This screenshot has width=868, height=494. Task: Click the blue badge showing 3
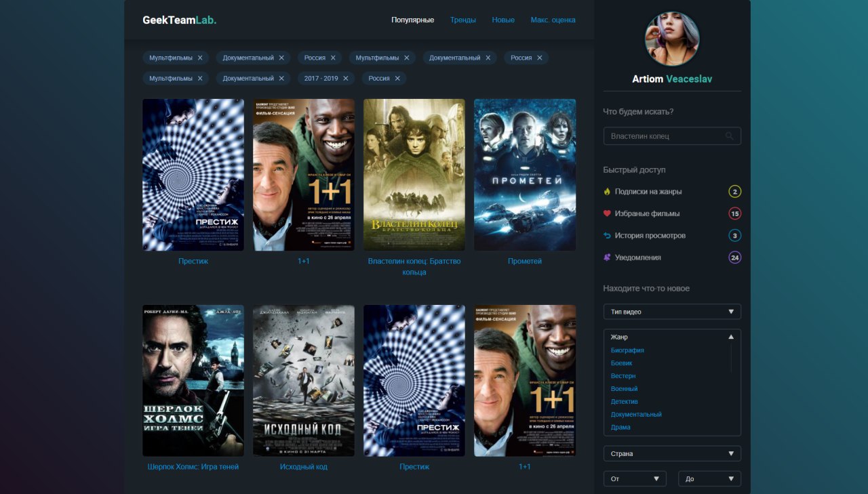pyautogui.click(x=734, y=236)
